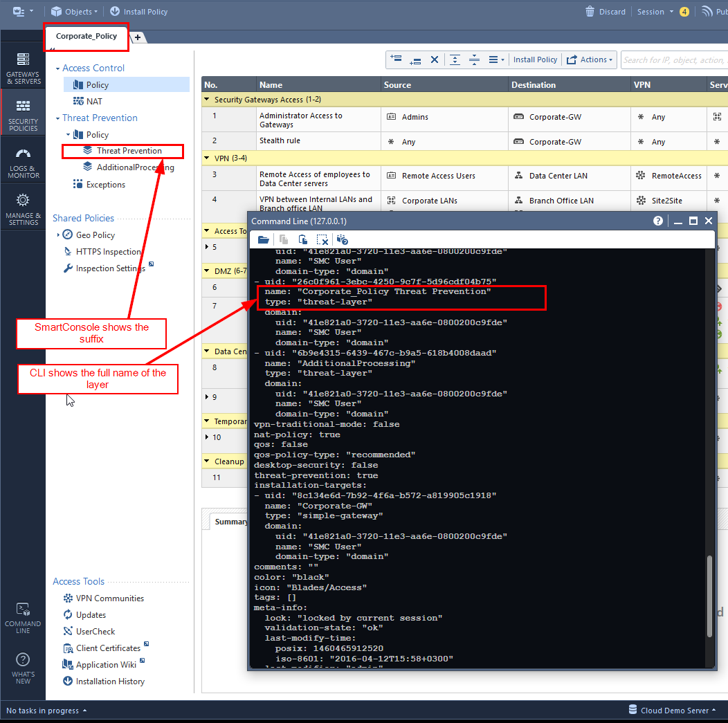
Task: Open the Session dropdown
Action: tap(655, 12)
